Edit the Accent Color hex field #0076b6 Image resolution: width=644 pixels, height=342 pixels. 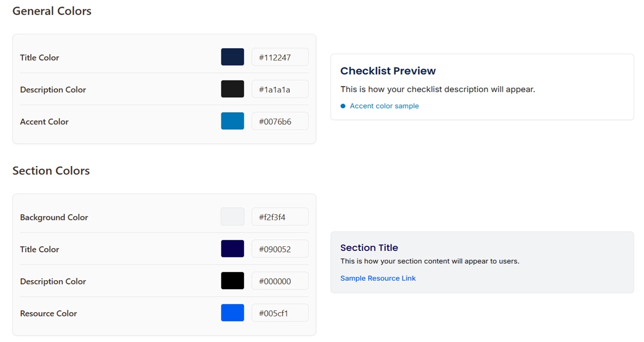pos(280,121)
